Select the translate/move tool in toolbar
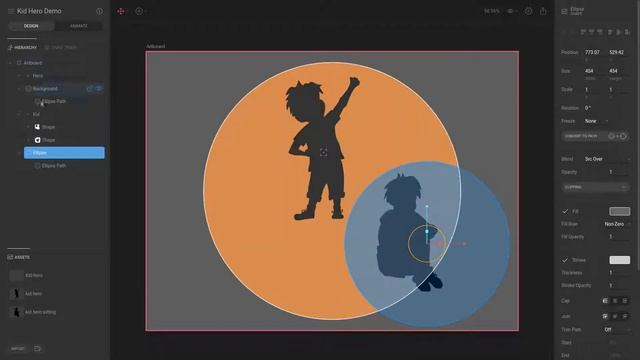 pos(121,11)
